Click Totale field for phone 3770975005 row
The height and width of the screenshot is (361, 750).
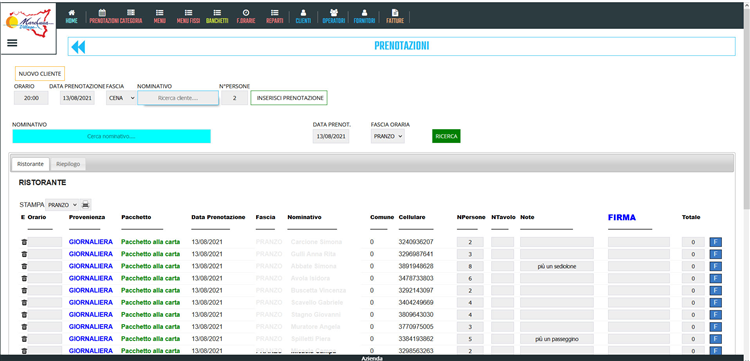pos(693,327)
